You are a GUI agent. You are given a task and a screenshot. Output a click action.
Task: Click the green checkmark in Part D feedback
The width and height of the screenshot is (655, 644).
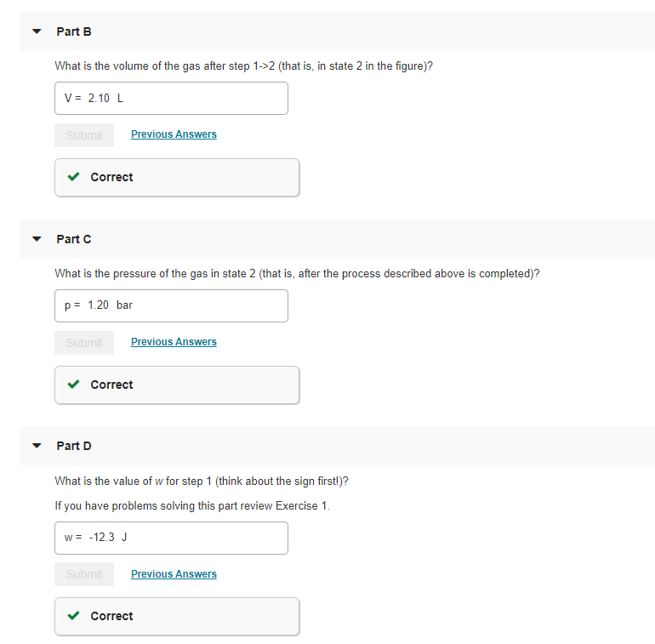pyautogui.click(x=73, y=616)
